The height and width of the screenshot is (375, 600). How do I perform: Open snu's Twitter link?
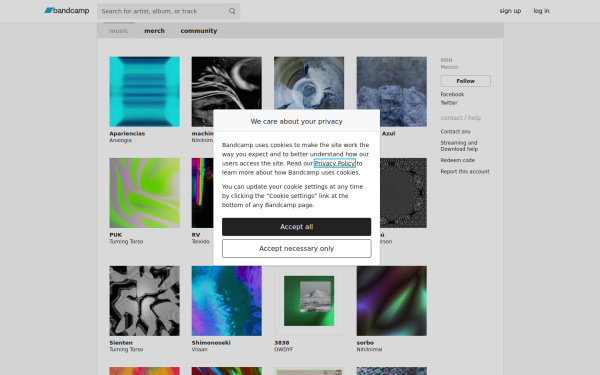(449, 103)
